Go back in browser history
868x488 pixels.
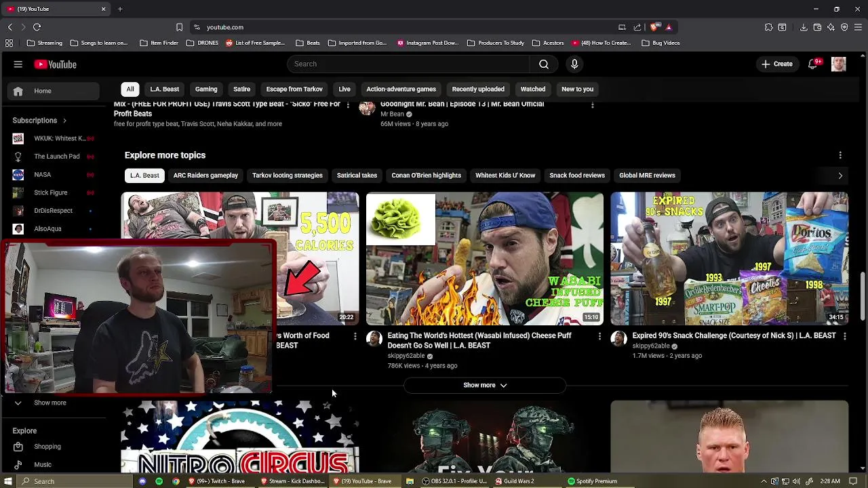click(9, 27)
